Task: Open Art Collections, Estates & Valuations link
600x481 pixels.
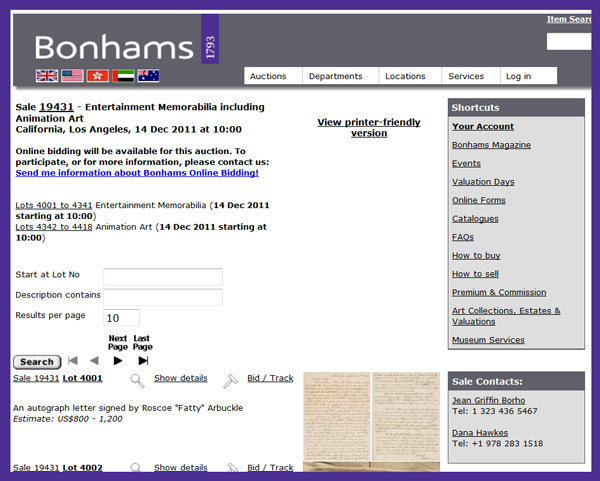Action: point(506,316)
